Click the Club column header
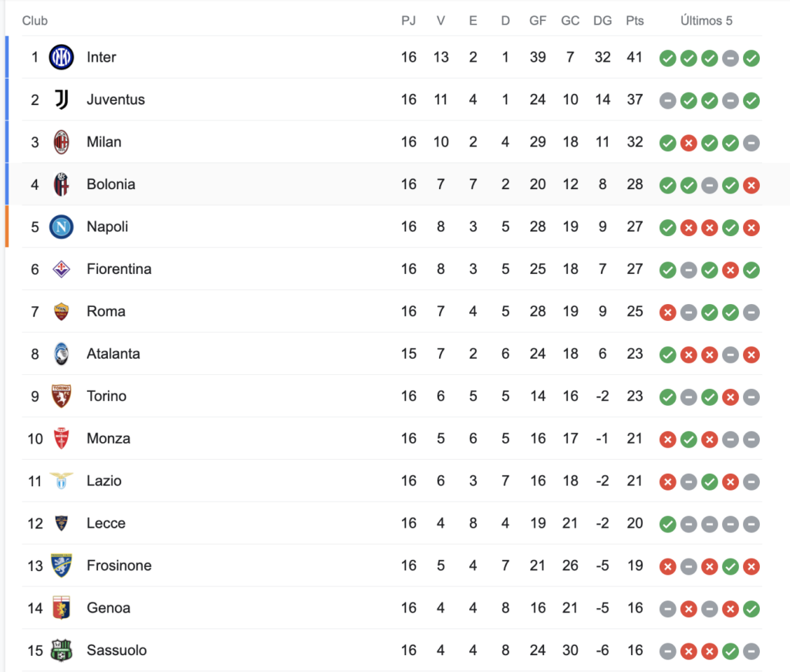790x672 pixels. pyautogui.click(x=35, y=21)
